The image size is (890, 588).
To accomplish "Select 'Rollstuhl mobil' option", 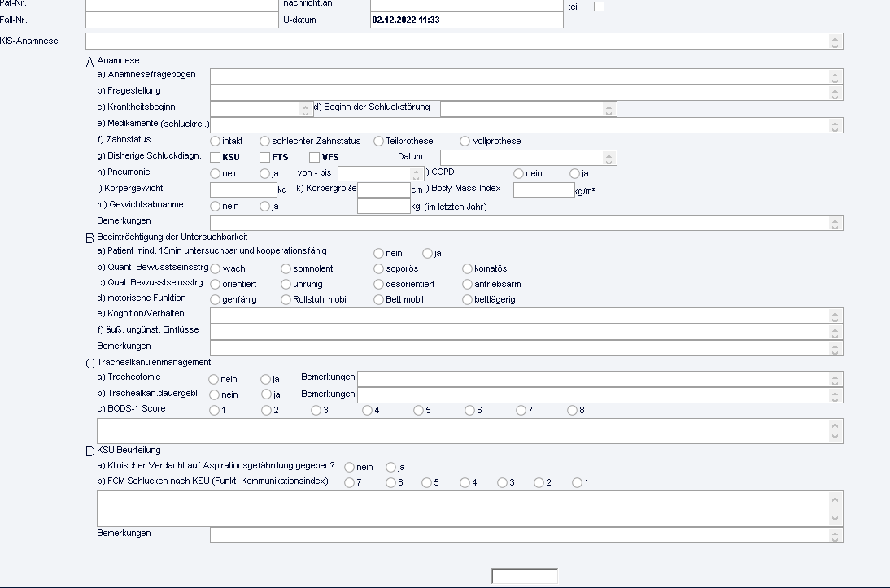I will click(286, 299).
